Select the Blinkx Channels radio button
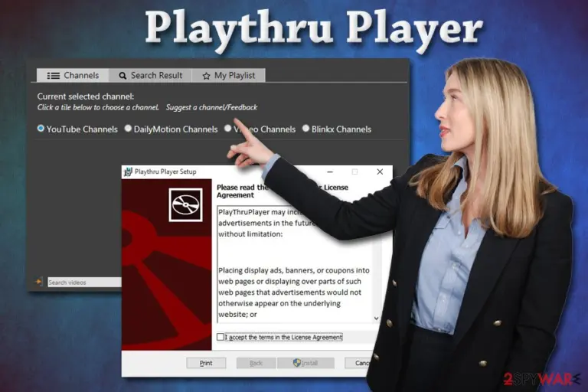Viewport: 588px width, 392px height. (x=305, y=129)
